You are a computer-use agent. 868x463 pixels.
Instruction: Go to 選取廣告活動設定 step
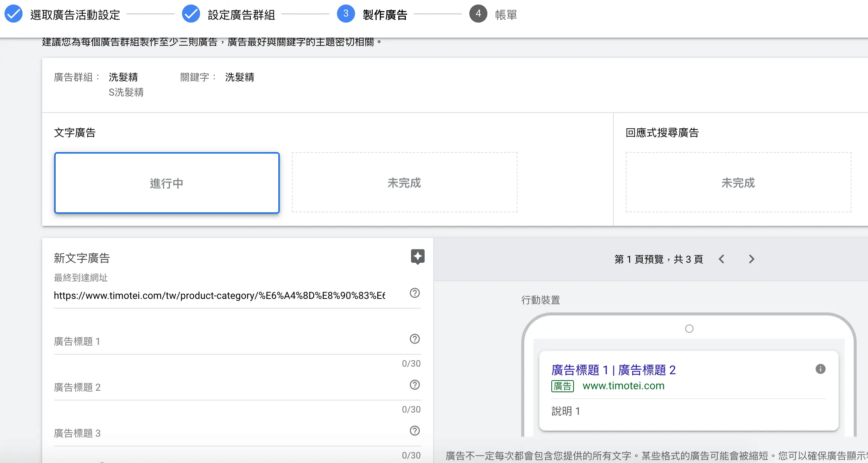[x=75, y=15]
